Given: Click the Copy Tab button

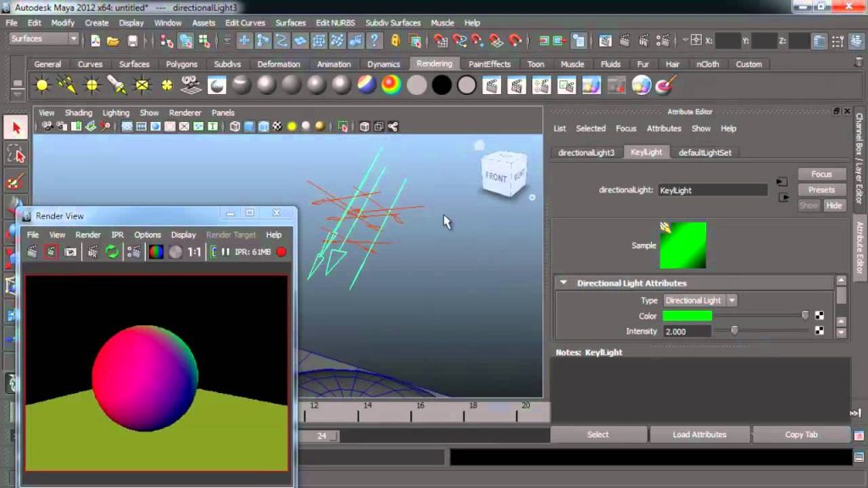Looking at the screenshot, I should pyautogui.click(x=801, y=435).
